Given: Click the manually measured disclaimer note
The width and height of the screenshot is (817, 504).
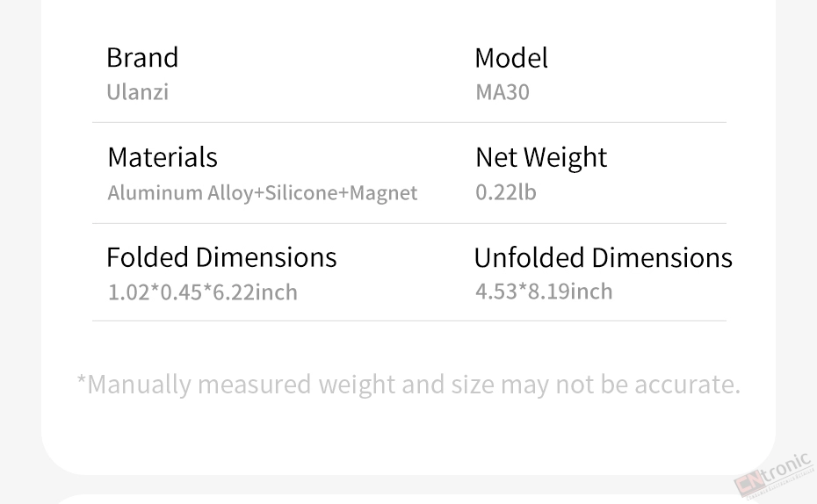Looking at the screenshot, I should [x=408, y=385].
